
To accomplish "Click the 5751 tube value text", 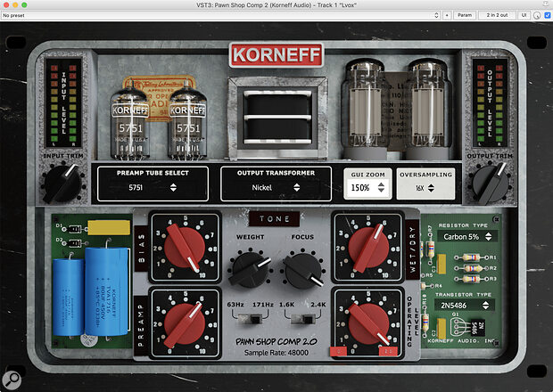I will coord(136,188).
